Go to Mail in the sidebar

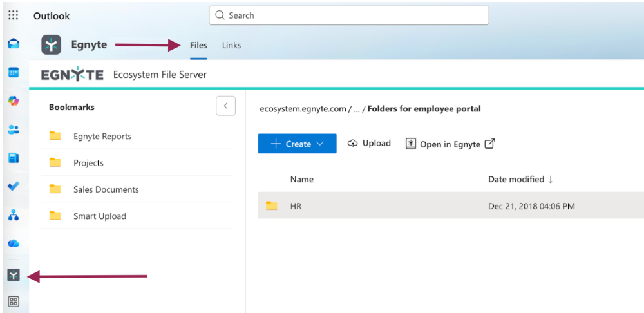13,44
